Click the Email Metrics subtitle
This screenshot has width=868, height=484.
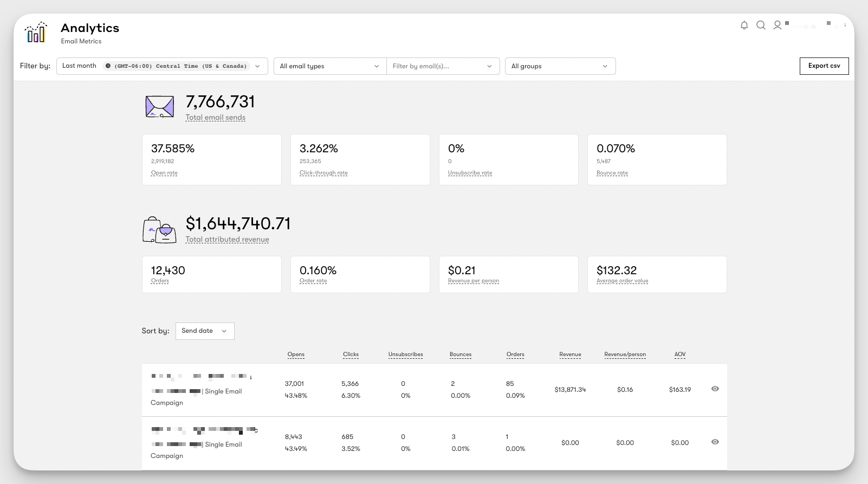point(81,41)
